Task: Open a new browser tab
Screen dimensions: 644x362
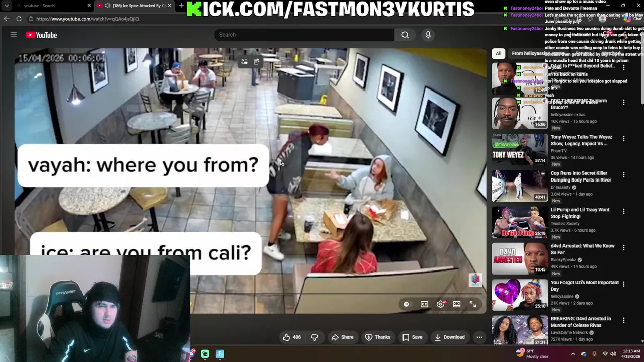Action: coord(181,6)
